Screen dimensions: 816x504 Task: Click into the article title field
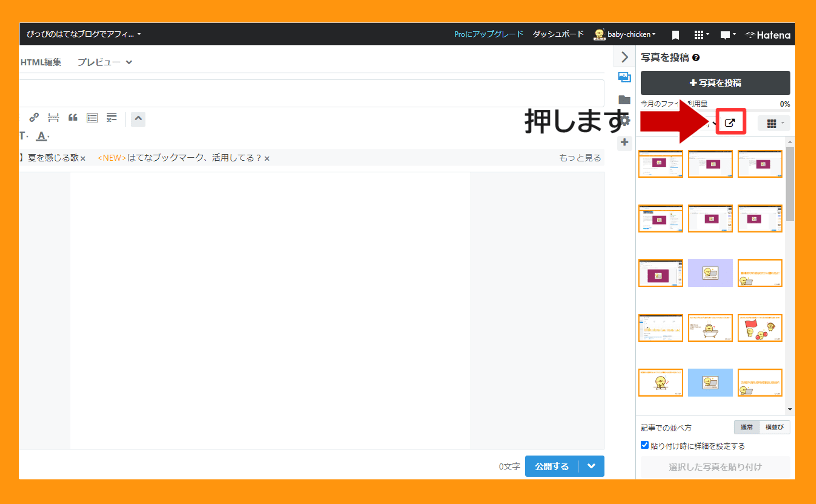[311, 93]
